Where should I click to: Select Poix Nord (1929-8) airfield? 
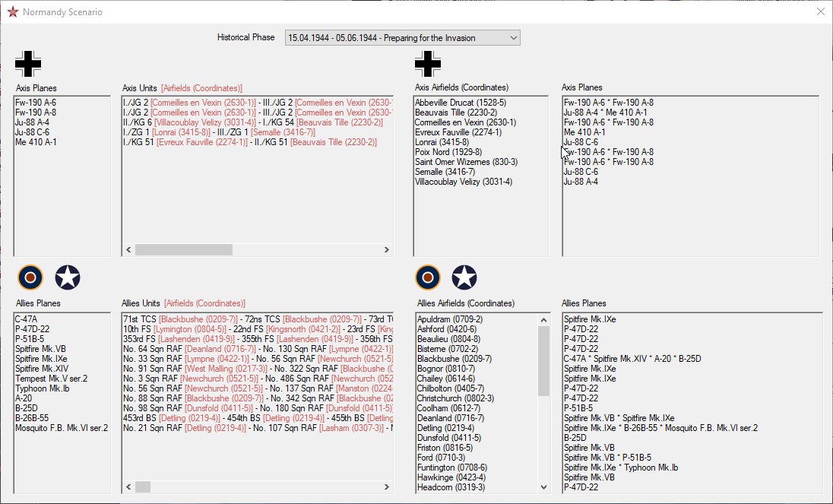[481, 152]
